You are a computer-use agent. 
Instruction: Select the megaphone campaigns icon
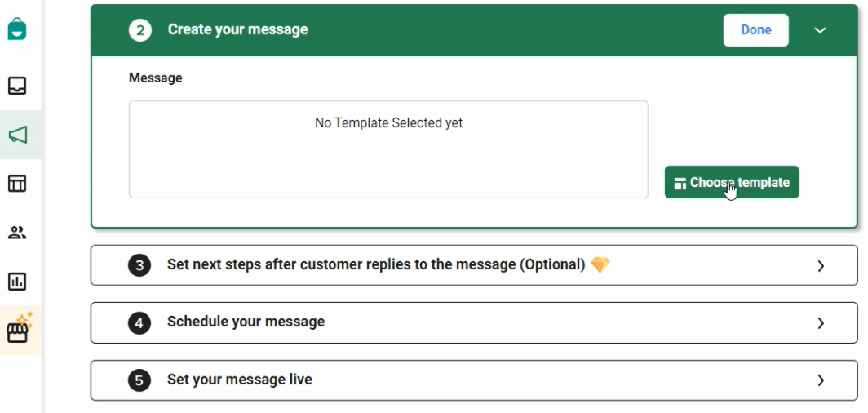click(17, 135)
